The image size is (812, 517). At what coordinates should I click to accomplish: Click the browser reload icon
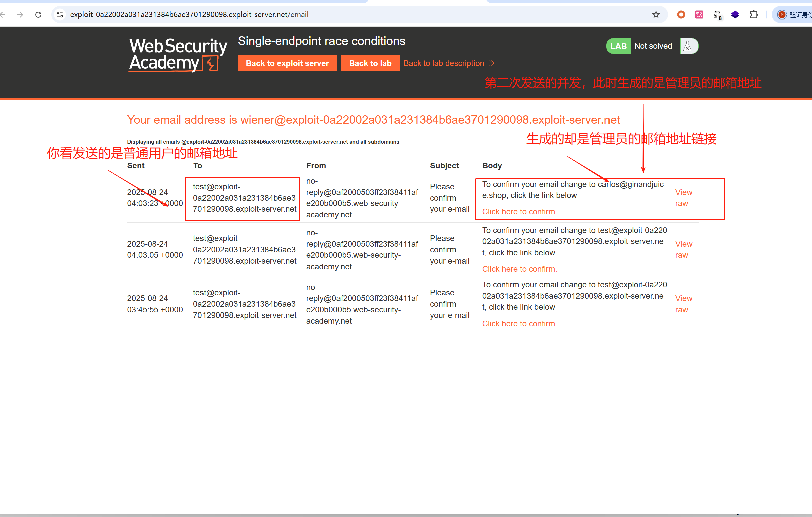pyautogui.click(x=38, y=14)
